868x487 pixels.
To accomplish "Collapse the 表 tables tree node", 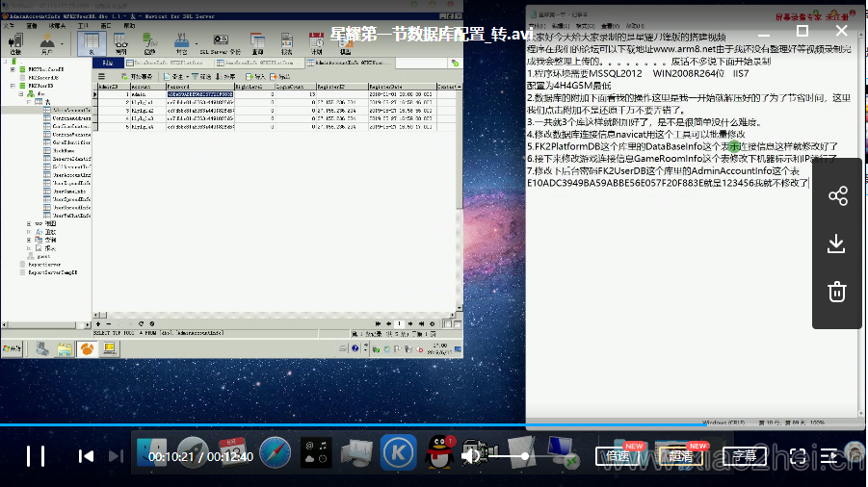I will coord(29,102).
